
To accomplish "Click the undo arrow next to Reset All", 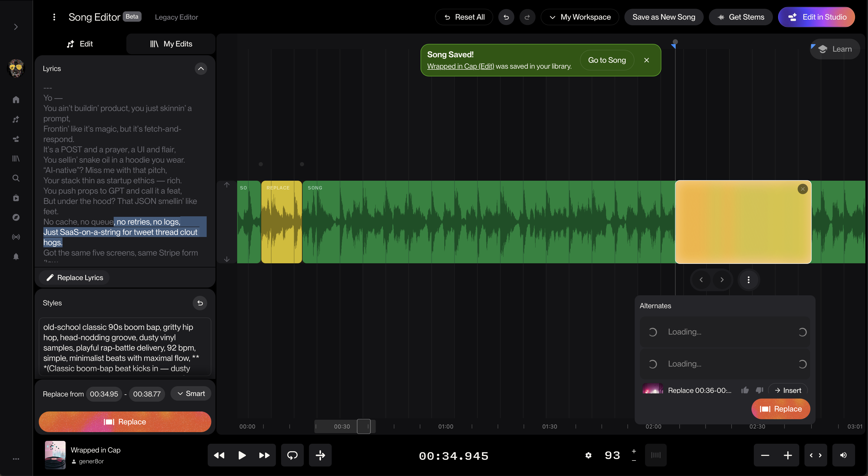I will pyautogui.click(x=506, y=17).
